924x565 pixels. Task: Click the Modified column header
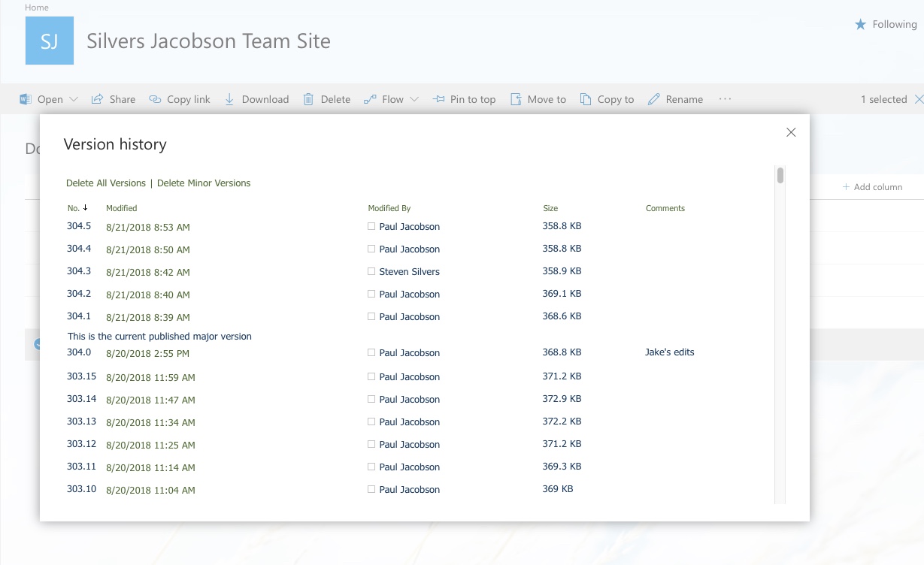(x=121, y=208)
